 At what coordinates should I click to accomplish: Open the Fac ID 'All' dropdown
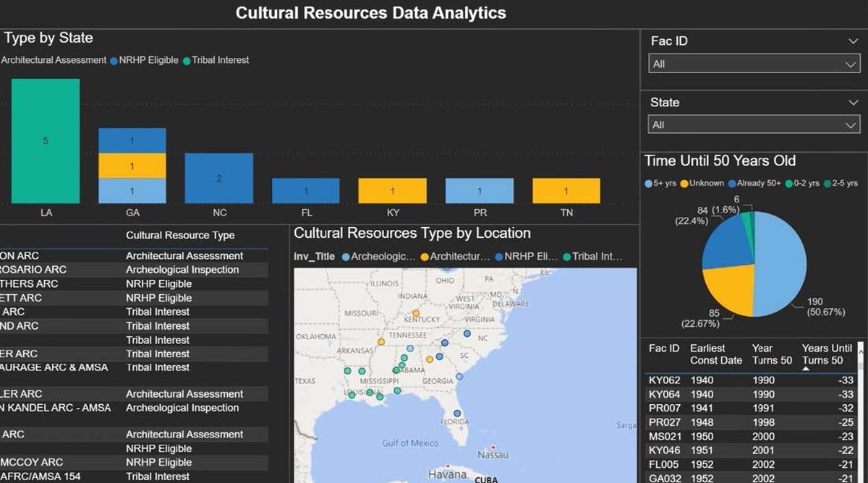(753, 64)
